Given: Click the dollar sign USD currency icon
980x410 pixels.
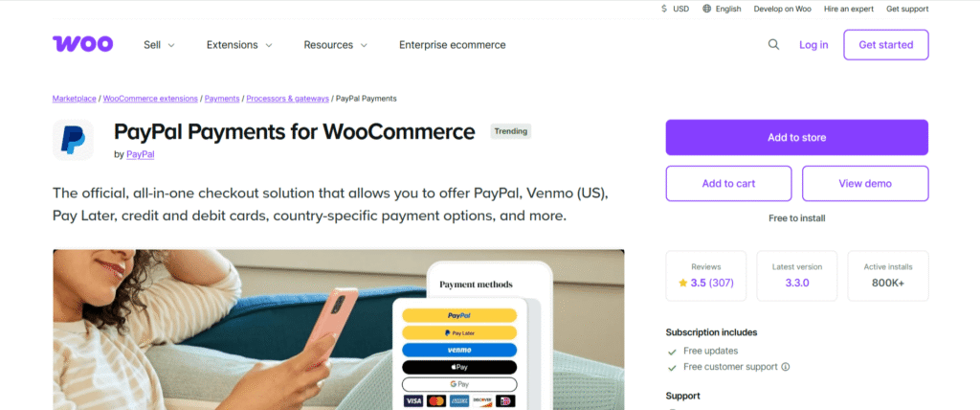Looking at the screenshot, I should pyautogui.click(x=664, y=9).
